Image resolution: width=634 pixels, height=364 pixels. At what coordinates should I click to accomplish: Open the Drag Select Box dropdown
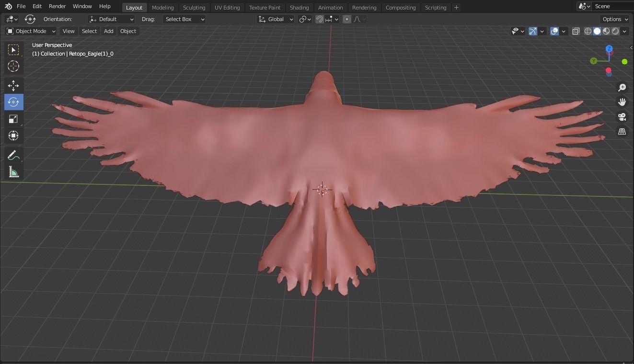click(x=184, y=19)
